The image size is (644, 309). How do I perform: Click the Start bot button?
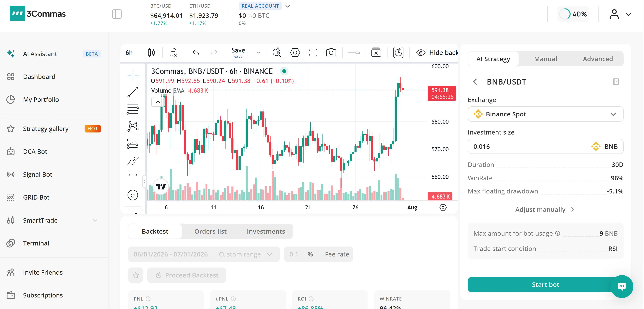[x=545, y=284]
